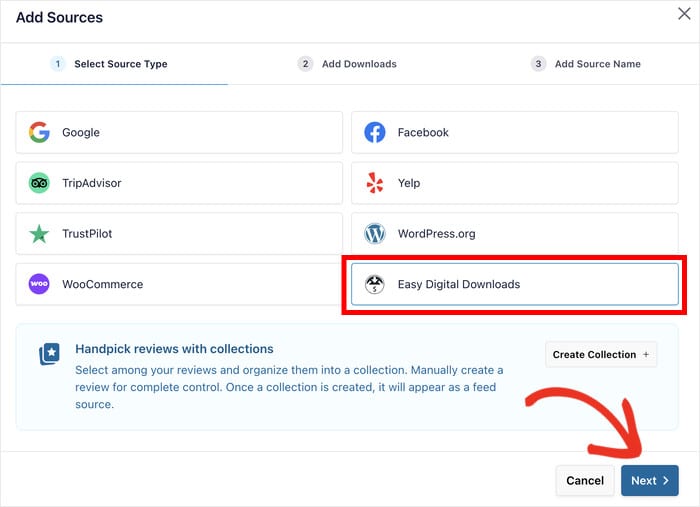Choose Google as source type

[179, 133]
